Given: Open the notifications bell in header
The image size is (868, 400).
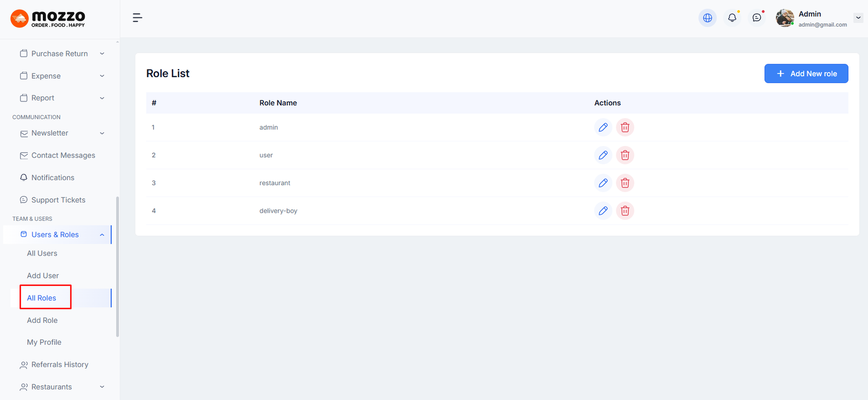Looking at the screenshot, I should coord(732,18).
